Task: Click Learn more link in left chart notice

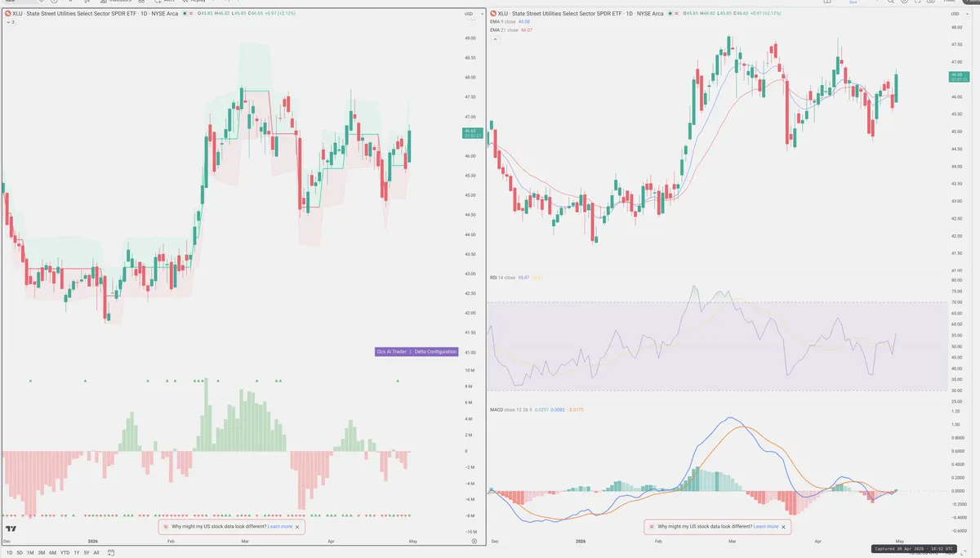Action: click(280, 527)
